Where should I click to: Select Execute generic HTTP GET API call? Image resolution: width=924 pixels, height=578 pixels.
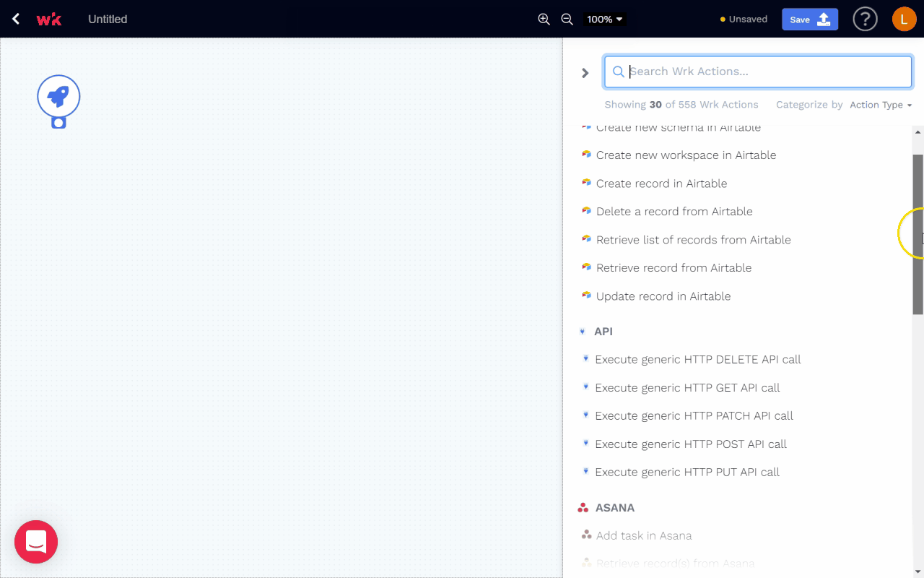pyautogui.click(x=687, y=388)
